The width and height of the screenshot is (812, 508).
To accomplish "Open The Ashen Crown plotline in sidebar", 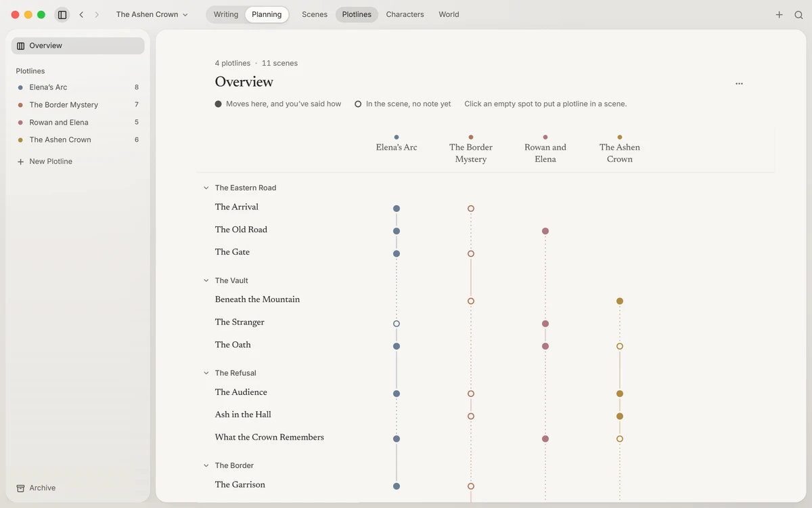I will point(78,140).
